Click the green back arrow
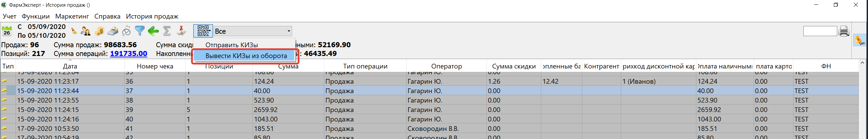The height and width of the screenshot is (139, 868). click(153, 31)
